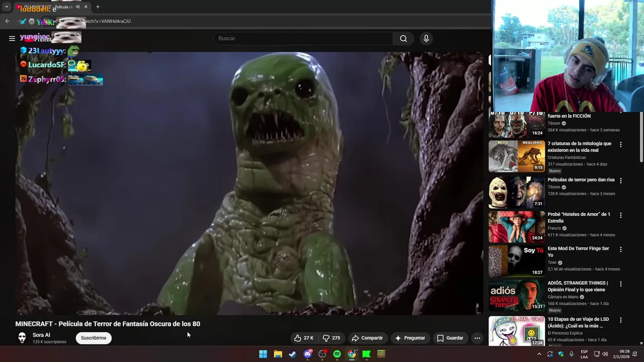Viewport: 644px width, 362px height.
Task: Open the Windows Start menu
Action: coord(263,354)
